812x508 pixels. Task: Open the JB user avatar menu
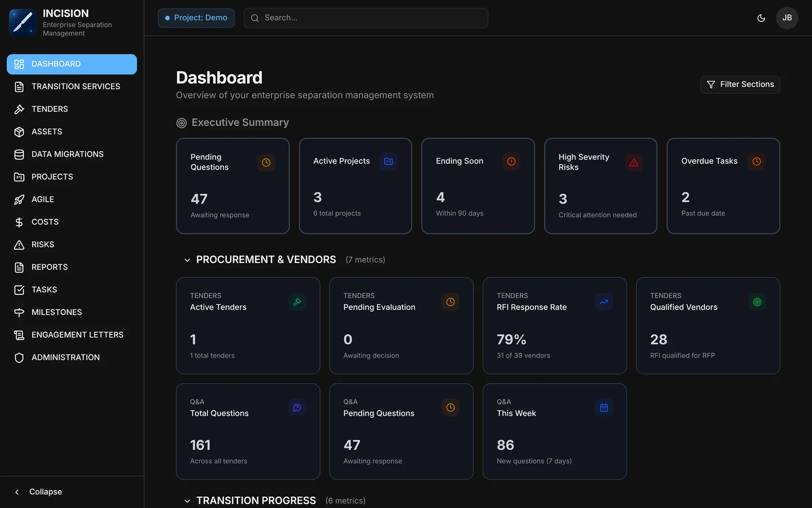coord(787,18)
